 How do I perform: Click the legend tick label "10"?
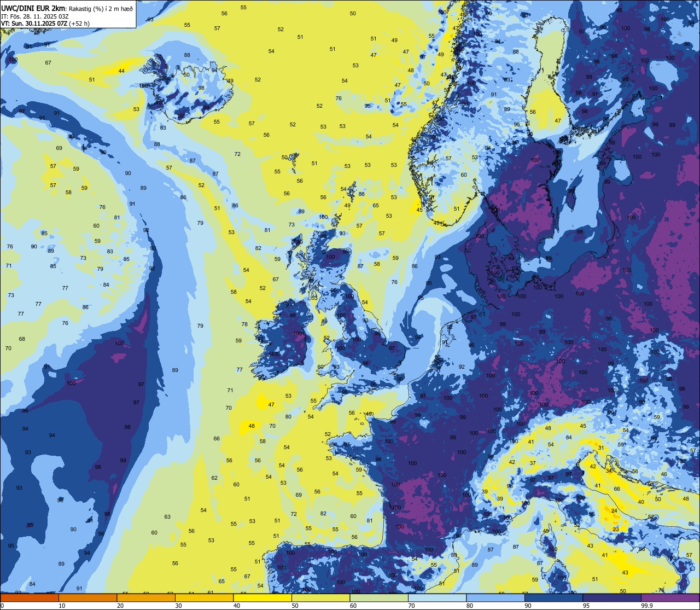click(x=62, y=606)
